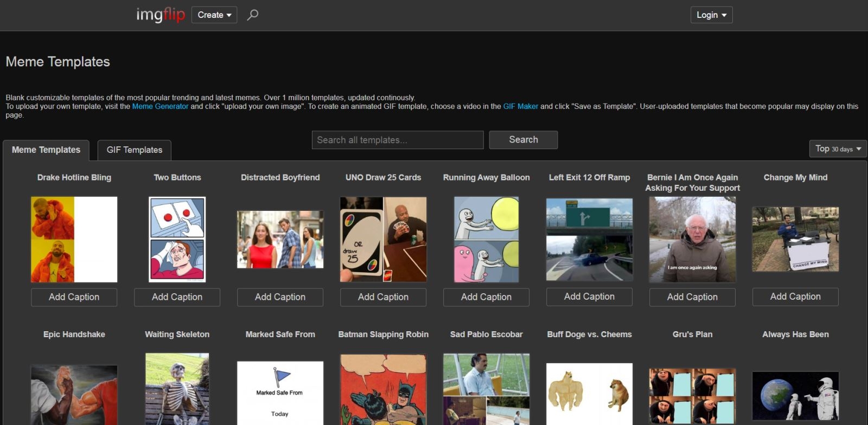This screenshot has height=425, width=868.
Task: Add Caption to Running Away Balloon
Action: click(487, 297)
